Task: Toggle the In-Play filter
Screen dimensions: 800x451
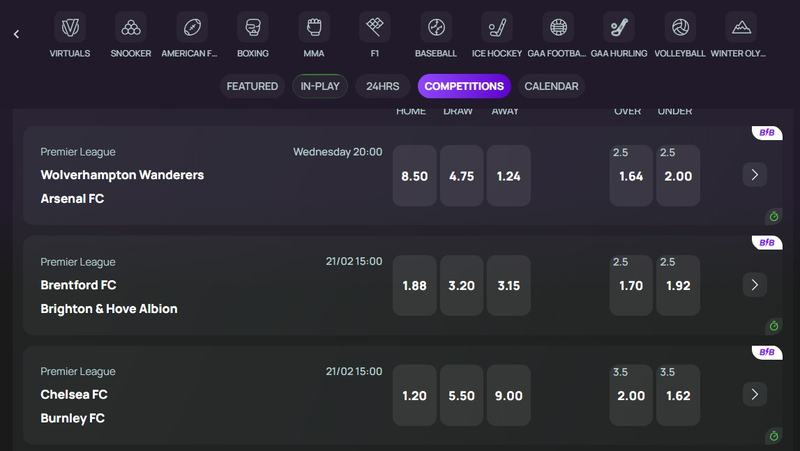Action: (320, 86)
